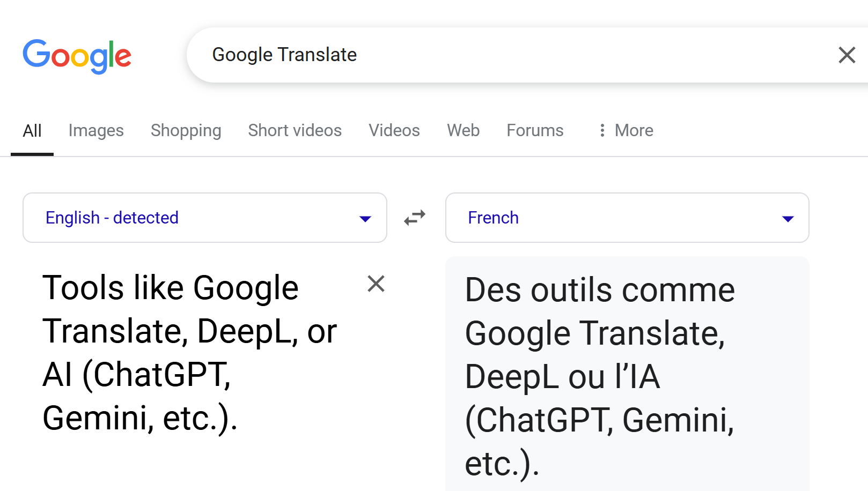This screenshot has height=491, width=868.
Task: Select the All results tab
Action: [32, 130]
